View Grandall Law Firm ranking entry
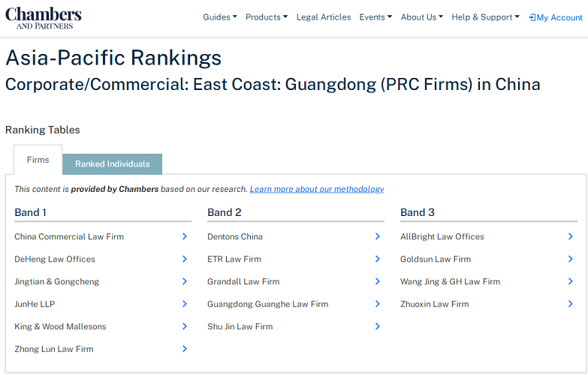This screenshot has width=588, height=375. pyautogui.click(x=243, y=282)
